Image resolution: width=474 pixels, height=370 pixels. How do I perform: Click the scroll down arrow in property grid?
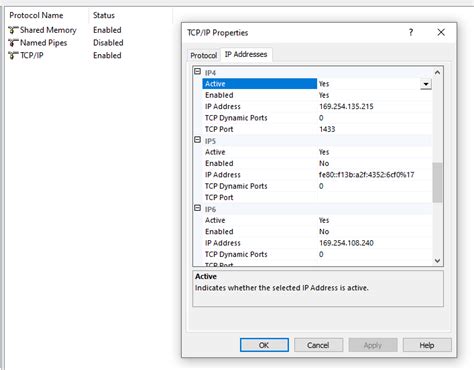pyautogui.click(x=437, y=261)
